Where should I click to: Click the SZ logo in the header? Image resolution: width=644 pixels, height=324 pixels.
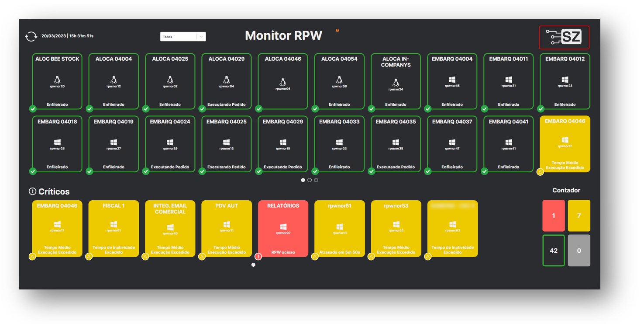[564, 37]
